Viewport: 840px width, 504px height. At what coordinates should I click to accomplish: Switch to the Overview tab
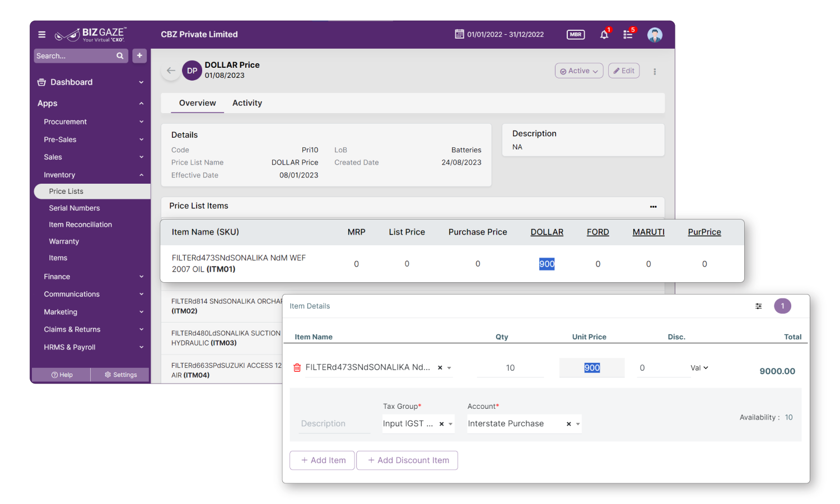(197, 103)
